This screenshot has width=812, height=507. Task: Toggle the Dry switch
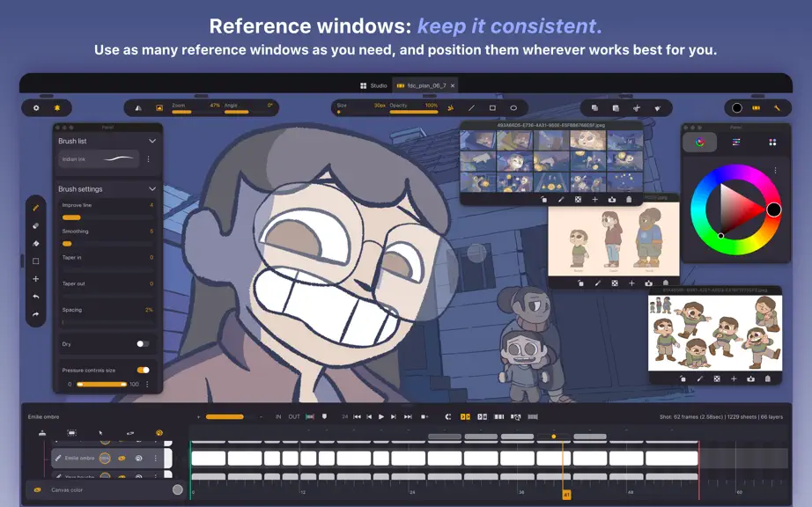pos(143,344)
